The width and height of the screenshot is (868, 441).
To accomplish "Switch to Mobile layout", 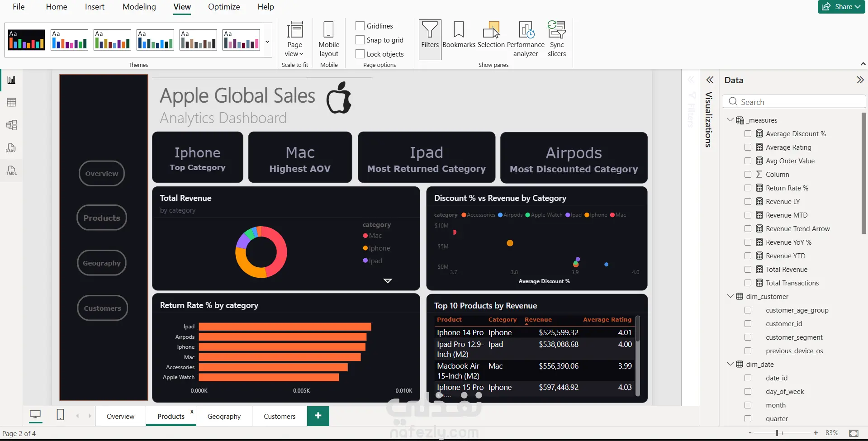I will click(x=329, y=39).
